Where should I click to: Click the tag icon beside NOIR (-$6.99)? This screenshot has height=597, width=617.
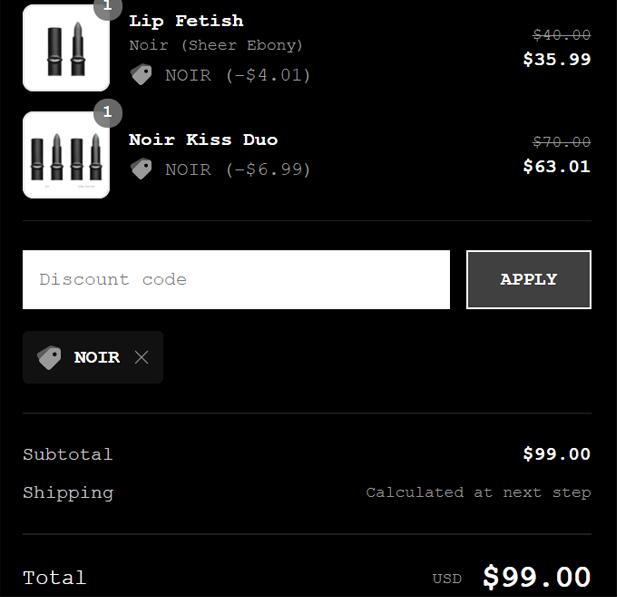pyautogui.click(x=141, y=169)
